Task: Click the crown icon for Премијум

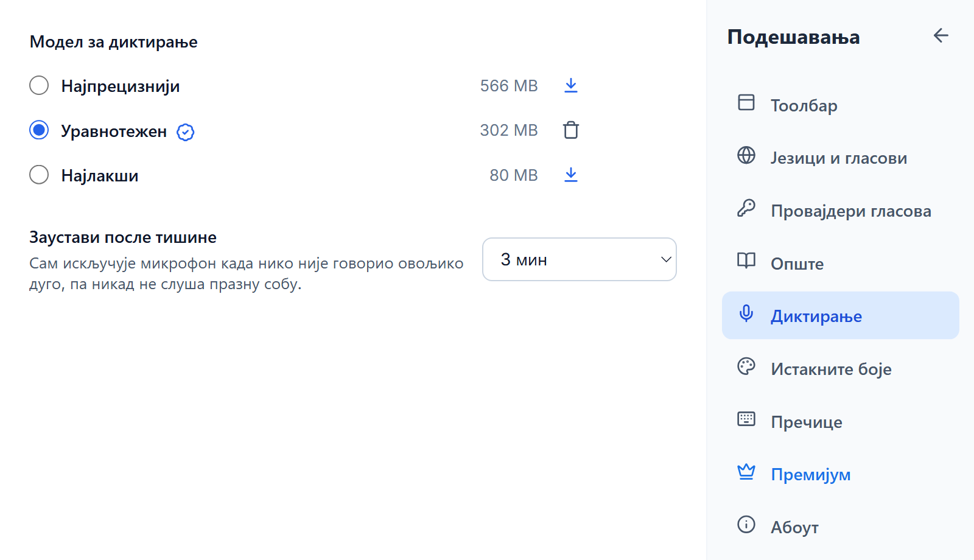Action: [746, 472]
